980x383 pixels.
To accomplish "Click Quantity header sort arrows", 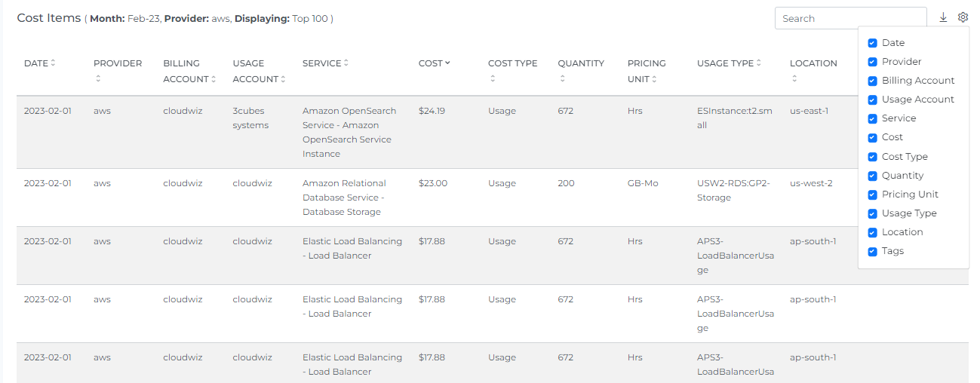I will (x=561, y=78).
